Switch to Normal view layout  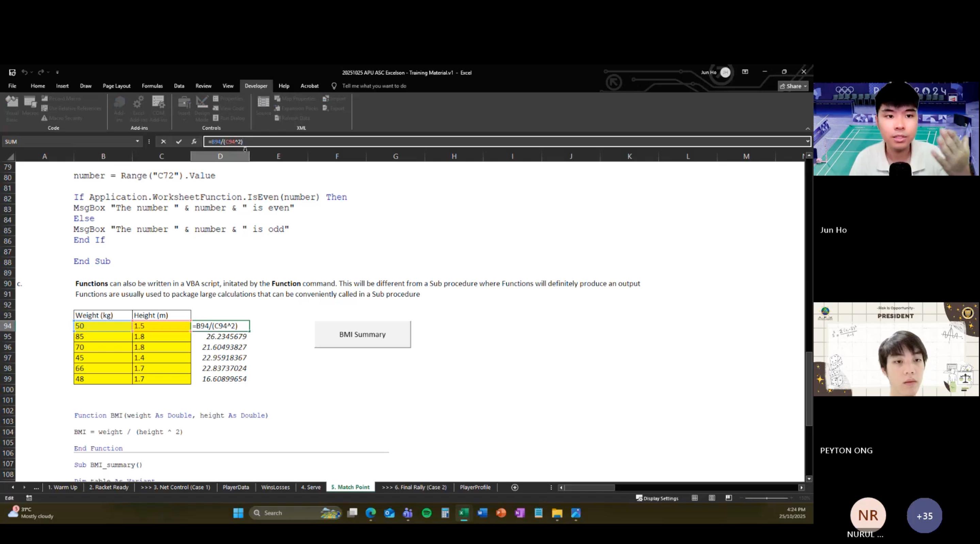coord(695,498)
